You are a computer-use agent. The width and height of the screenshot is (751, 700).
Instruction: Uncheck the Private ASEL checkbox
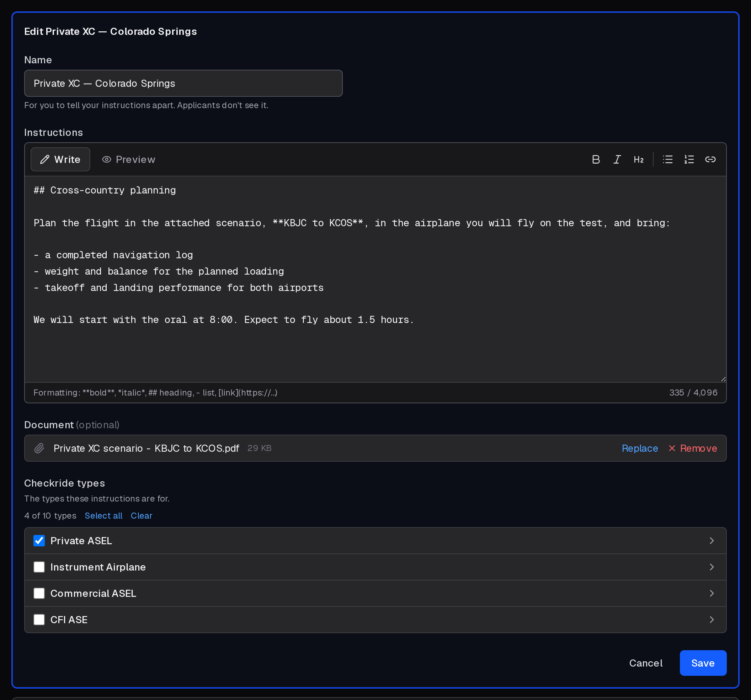pos(39,541)
